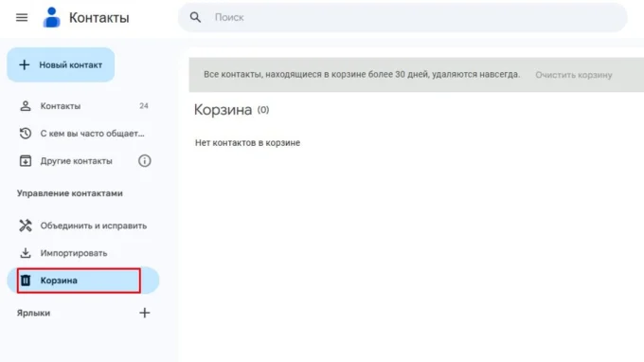The image size is (644, 362).
Task: Select Корзина in the sidebar
Action: click(x=83, y=281)
